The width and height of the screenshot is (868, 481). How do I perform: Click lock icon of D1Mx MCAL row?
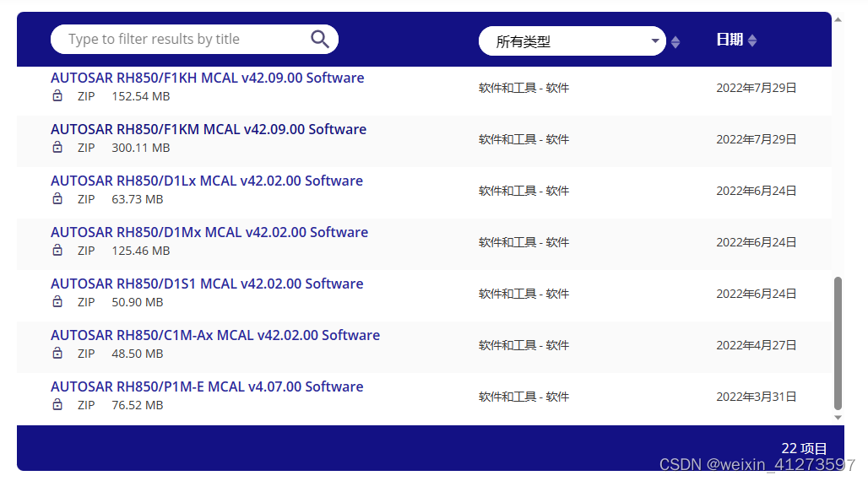tap(57, 250)
